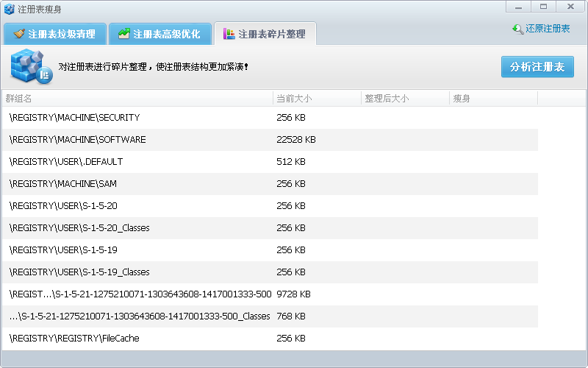Select the \REGISTRY\REGISTRY\FileCache row
588x368 pixels.
(x=270, y=339)
